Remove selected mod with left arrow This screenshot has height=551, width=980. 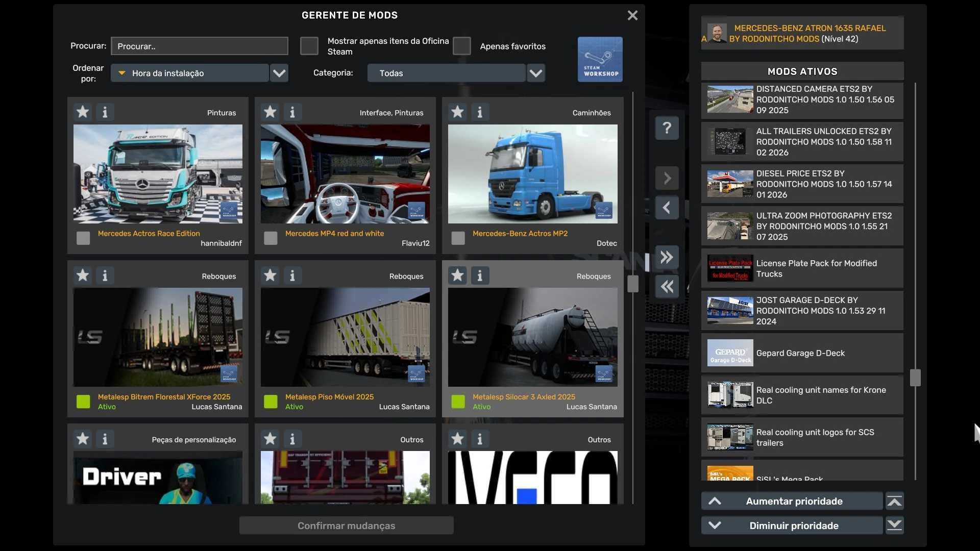667,208
